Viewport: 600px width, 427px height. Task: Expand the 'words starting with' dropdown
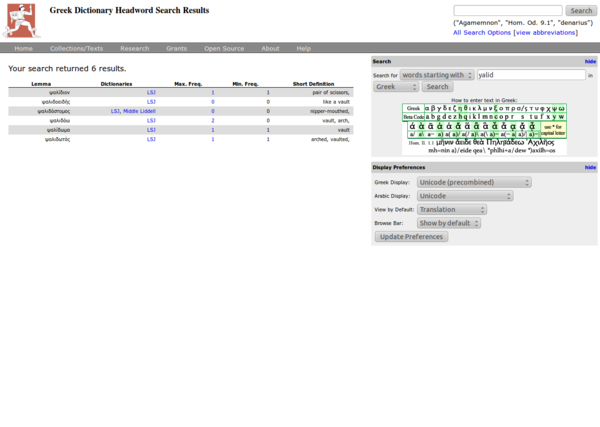click(x=437, y=75)
